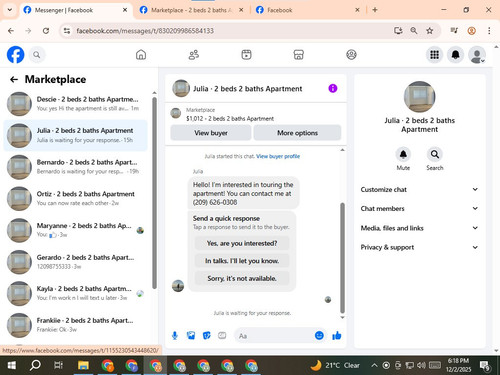Send quick response Sorry, it's not available.

[x=242, y=278]
